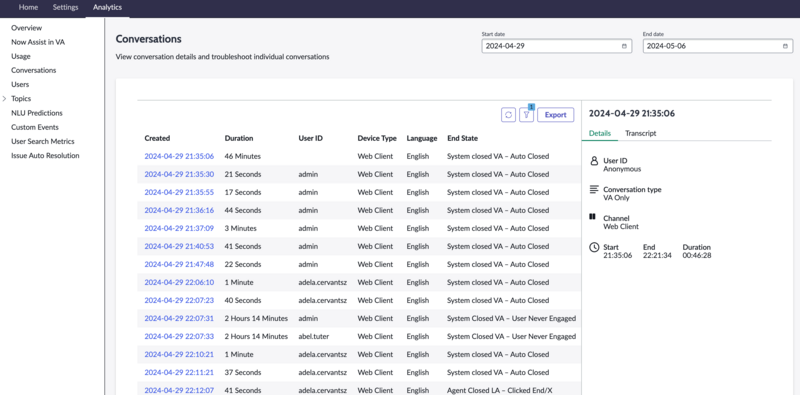Open conversation 2024-04-29 22:06:10
This screenshot has width=800, height=395.
179,282
